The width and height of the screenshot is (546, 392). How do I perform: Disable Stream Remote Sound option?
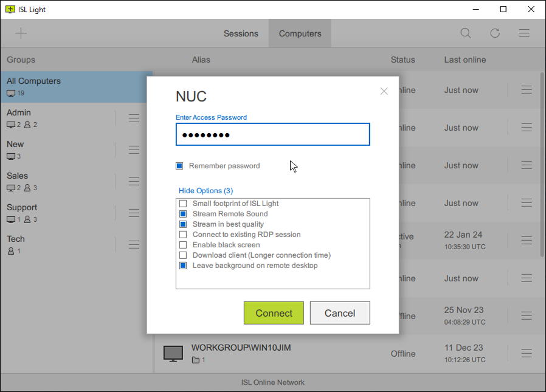[182, 214]
